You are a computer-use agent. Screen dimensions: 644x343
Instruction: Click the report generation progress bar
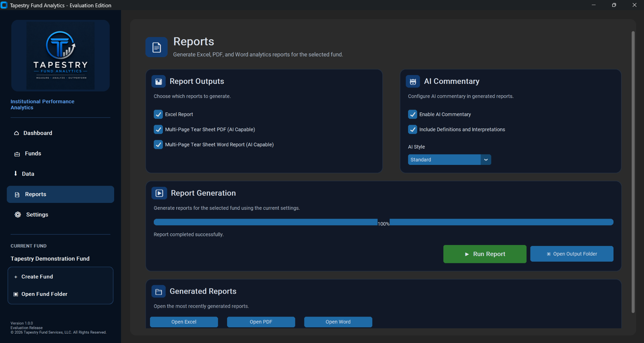coord(384,222)
